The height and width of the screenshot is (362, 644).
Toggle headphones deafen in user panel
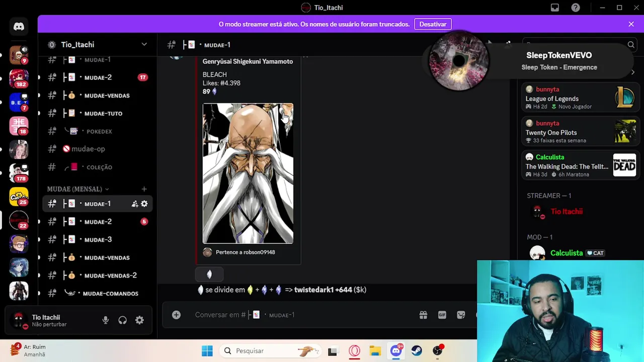tap(122, 320)
